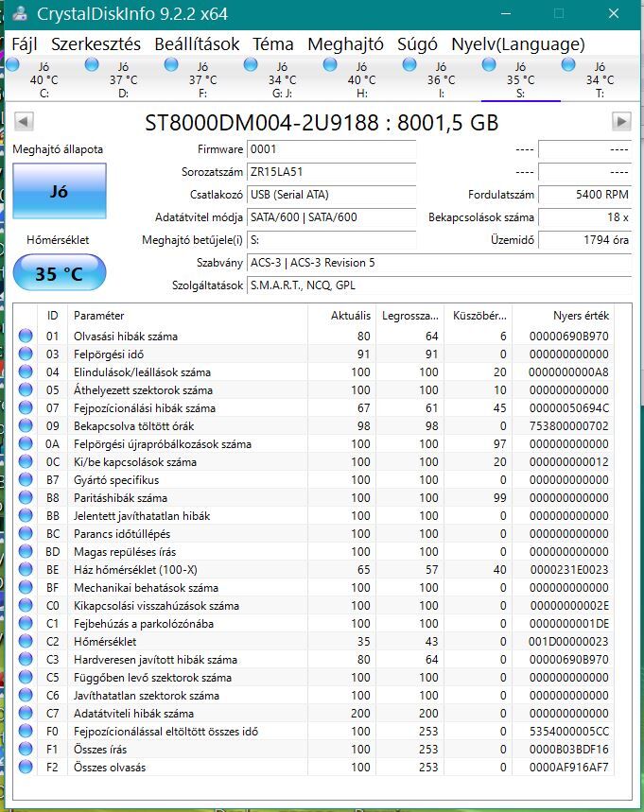Click the power-on count value 18 x

click(585, 217)
